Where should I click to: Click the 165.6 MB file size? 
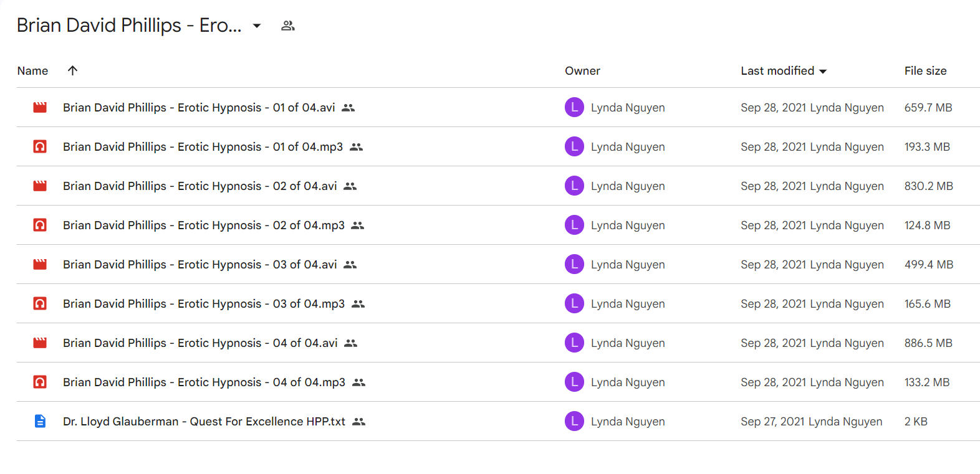pyautogui.click(x=928, y=304)
